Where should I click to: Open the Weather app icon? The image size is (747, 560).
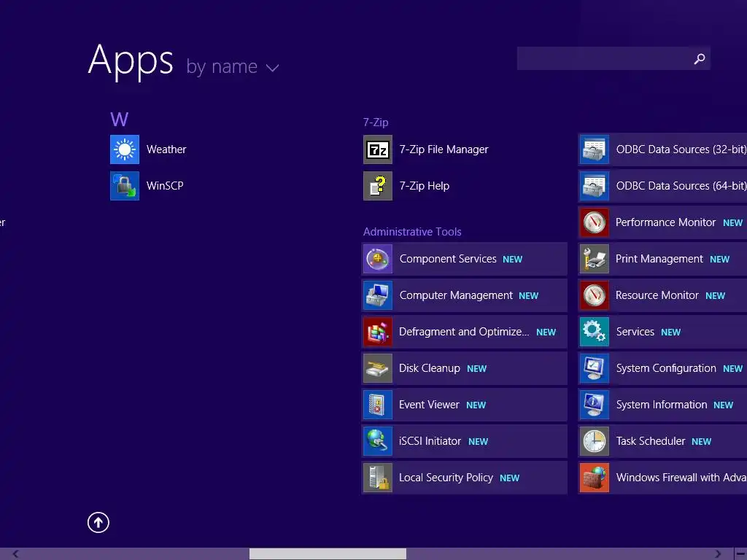coord(125,149)
